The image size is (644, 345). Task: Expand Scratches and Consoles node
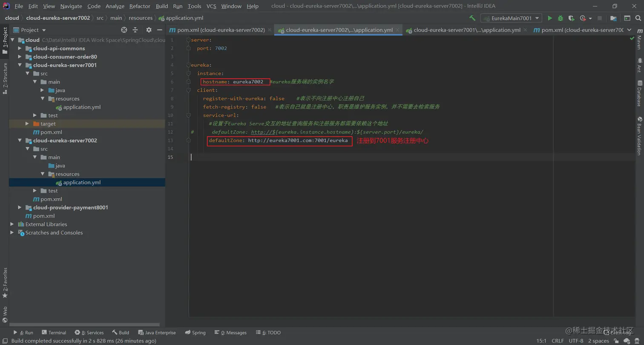[x=12, y=233]
